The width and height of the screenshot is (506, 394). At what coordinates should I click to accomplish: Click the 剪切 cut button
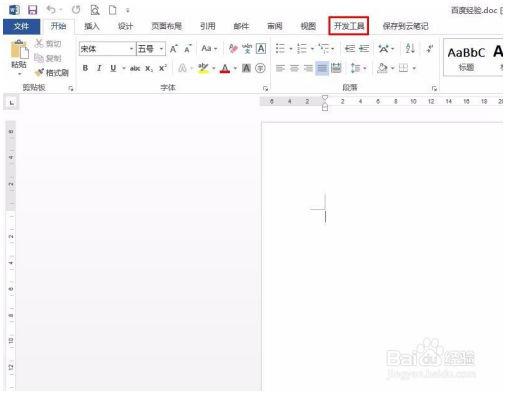[48, 43]
